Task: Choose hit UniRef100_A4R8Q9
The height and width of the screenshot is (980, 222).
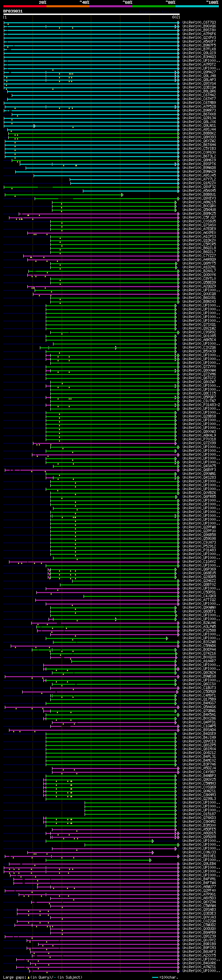Action: (x=199, y=259)
